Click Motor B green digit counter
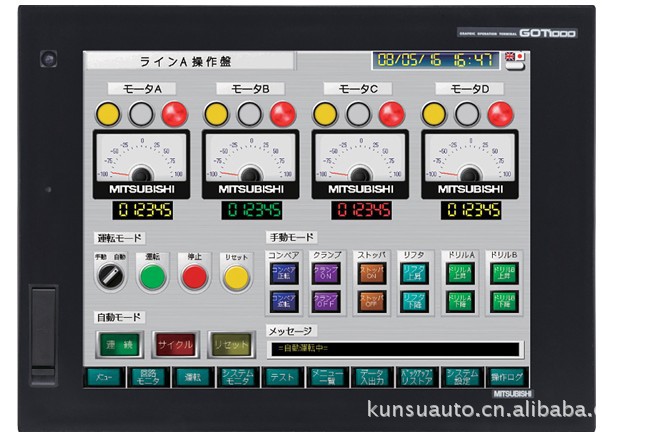This screenshot has height=437, width=658. tap(252, 210)
